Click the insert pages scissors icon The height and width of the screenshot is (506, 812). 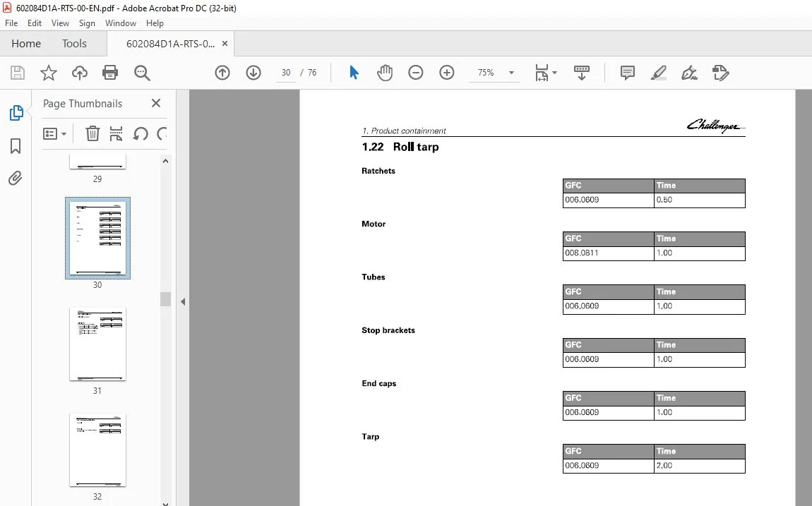[116, 133]
